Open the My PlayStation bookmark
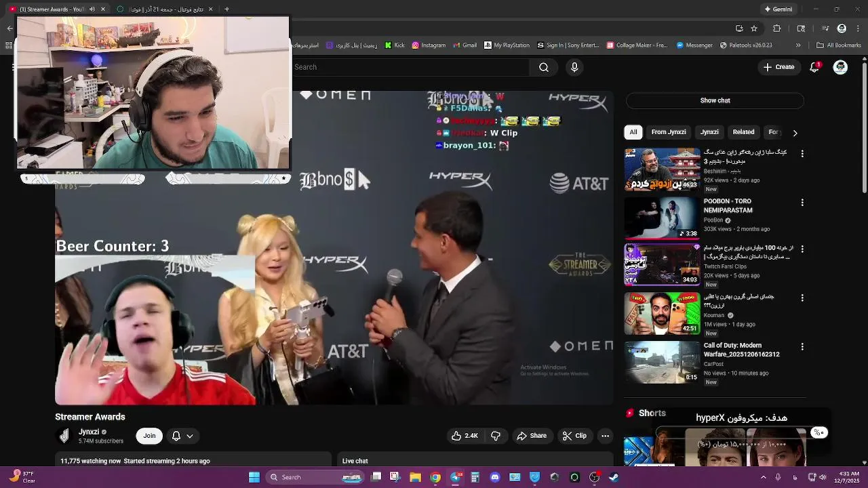Viewport: 868px width, 488px height. (x=507, y=45)
